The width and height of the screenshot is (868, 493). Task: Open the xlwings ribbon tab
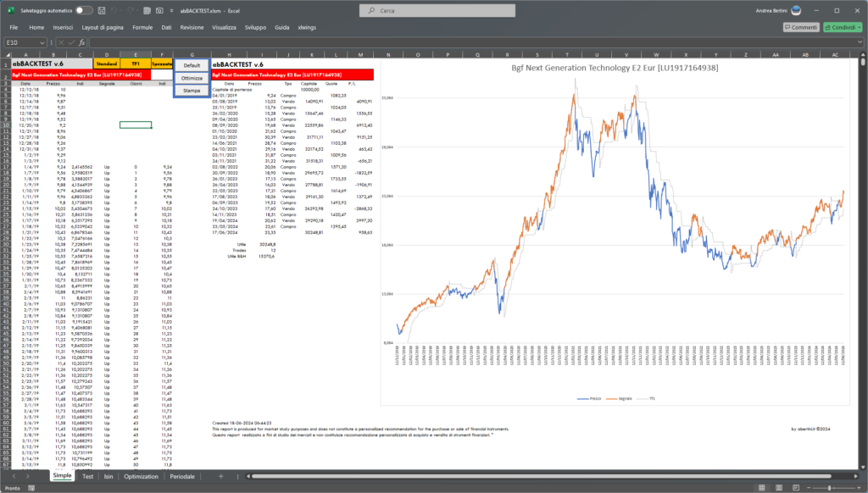pyautogui.click(x=307, y=27)
